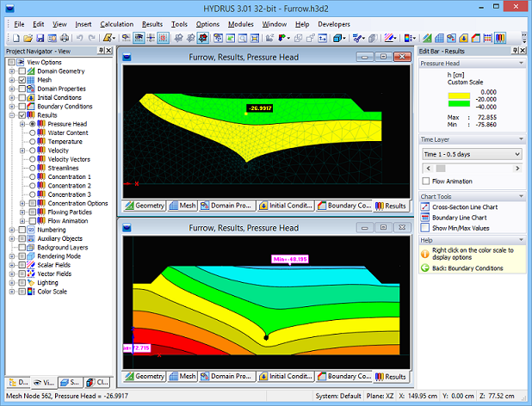Screen dimensions: 532x406
Task: Click time layer scrollbar right arrow
Action: click(517, 168)
